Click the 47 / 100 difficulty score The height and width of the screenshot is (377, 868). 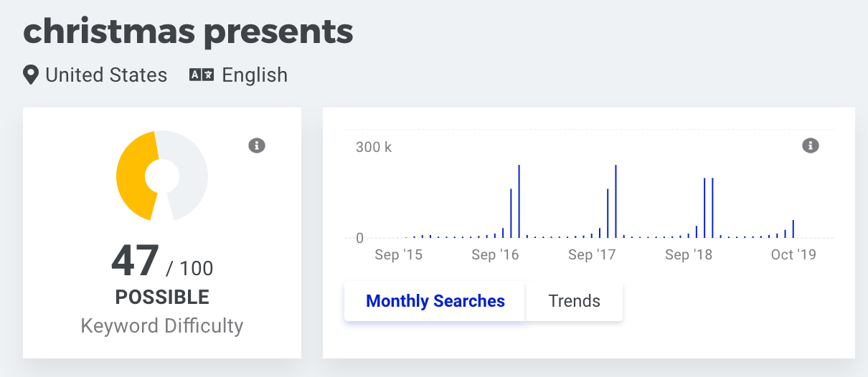[x=162, y=262]
